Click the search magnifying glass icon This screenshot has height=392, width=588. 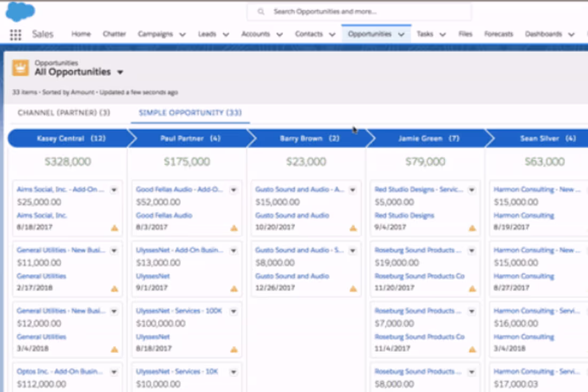260,11
